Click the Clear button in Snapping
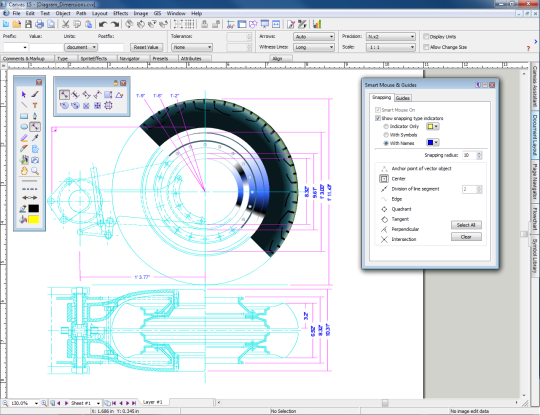The width and height of the screenshot is (540, 415). coord(466,237)
